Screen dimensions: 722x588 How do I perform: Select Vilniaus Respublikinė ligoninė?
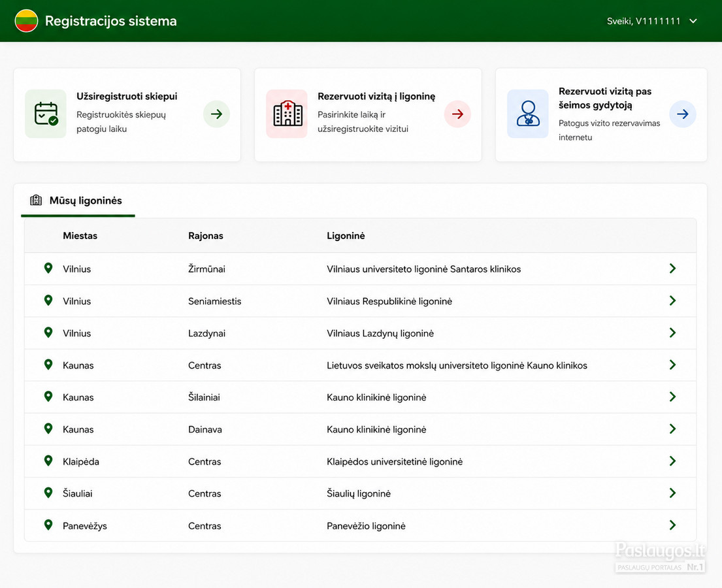(x=389, y=301)
